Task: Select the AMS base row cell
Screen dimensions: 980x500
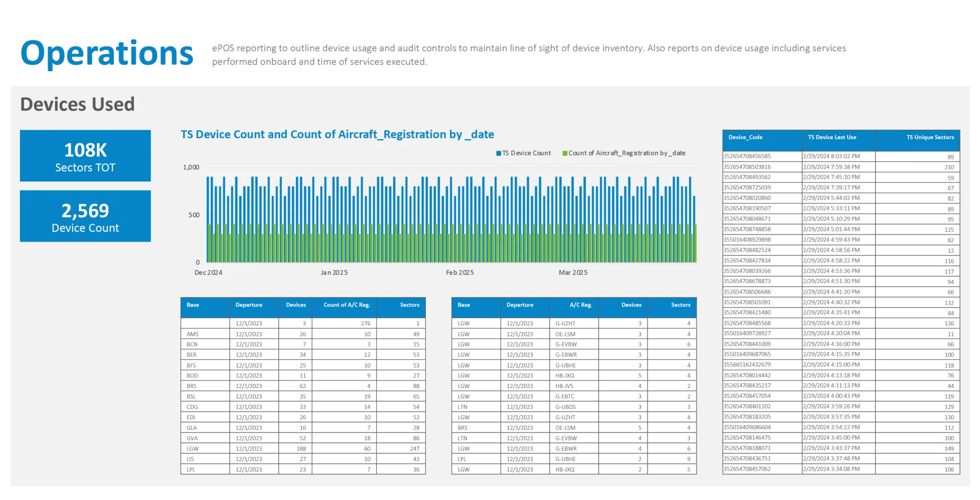Action: tap(193, 334)
